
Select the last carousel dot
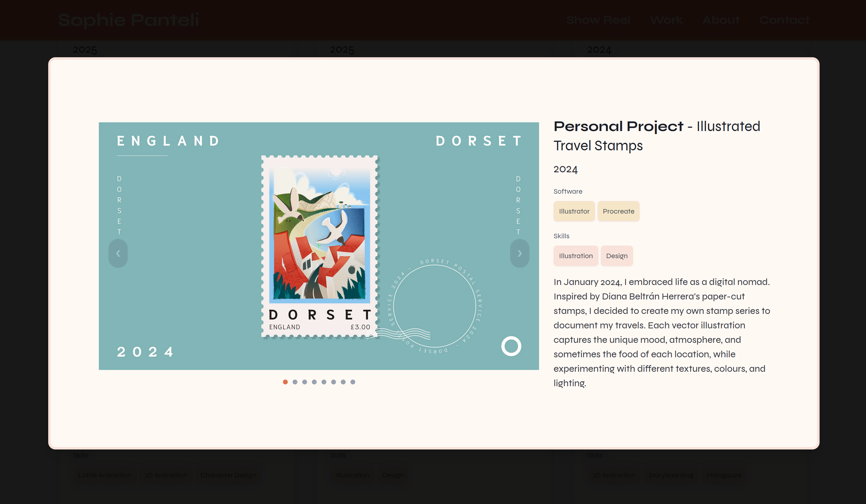(x=353, y=382)
